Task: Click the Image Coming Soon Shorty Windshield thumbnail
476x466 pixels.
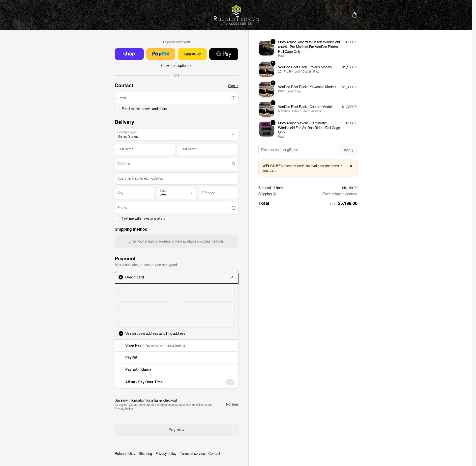Action: pyautogui.click(x=267, y=129)
